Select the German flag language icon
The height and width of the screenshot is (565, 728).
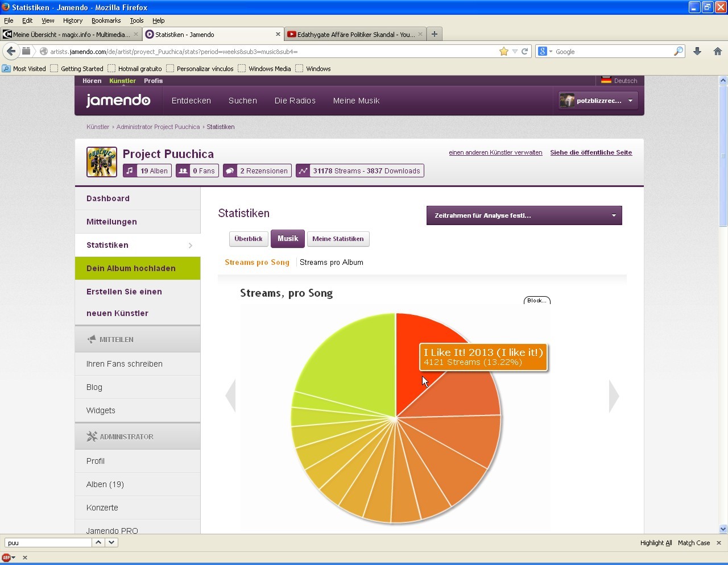605,80
